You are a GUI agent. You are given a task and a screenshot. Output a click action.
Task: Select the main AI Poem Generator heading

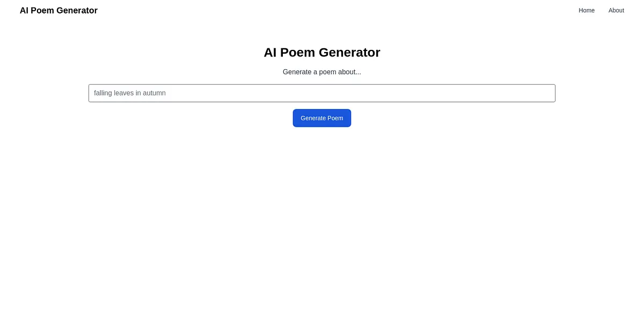tap(322, 53)
